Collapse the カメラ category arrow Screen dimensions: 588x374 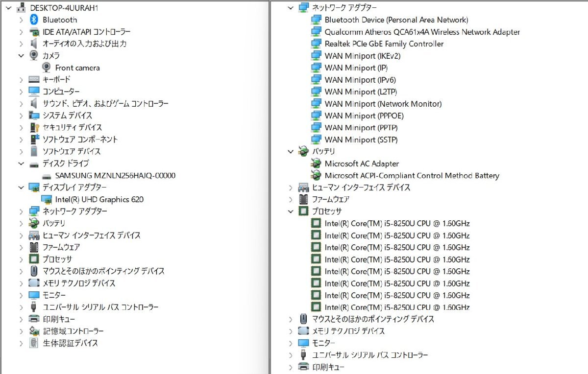(21, 55)
